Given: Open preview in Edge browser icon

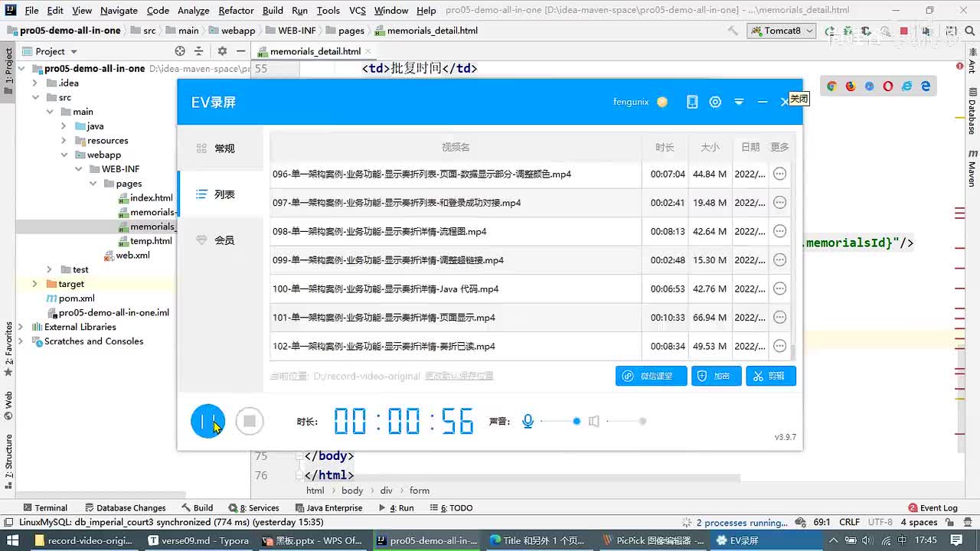Looking at the screenshot, I should (926, 86).
